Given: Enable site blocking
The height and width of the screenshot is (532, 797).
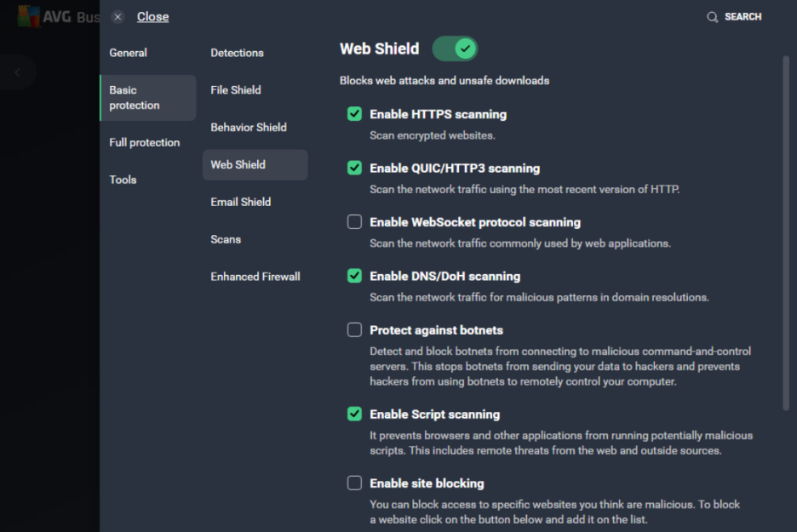Looking at the screenshot, I should tap(354, 482).
